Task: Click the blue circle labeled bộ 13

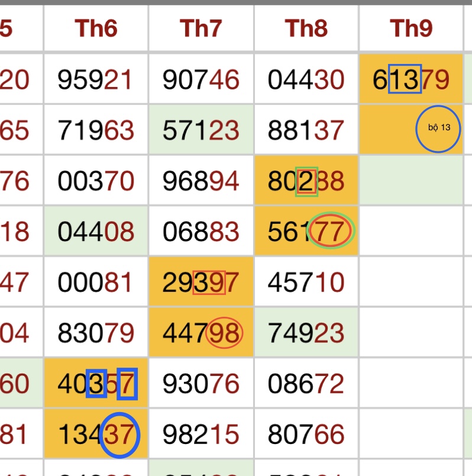Action: coord(438,128)
